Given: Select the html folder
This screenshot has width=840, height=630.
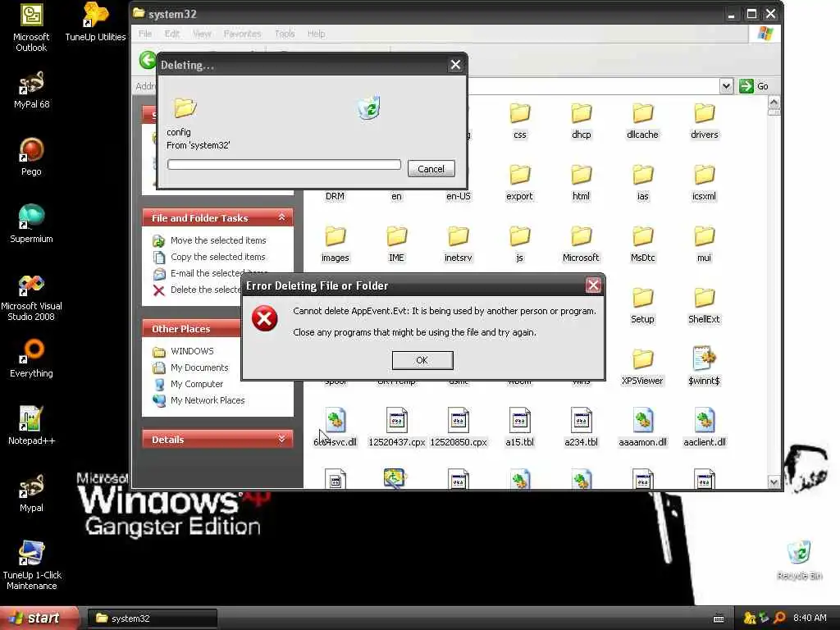Looking at the screenshot, I should [582, 183].
